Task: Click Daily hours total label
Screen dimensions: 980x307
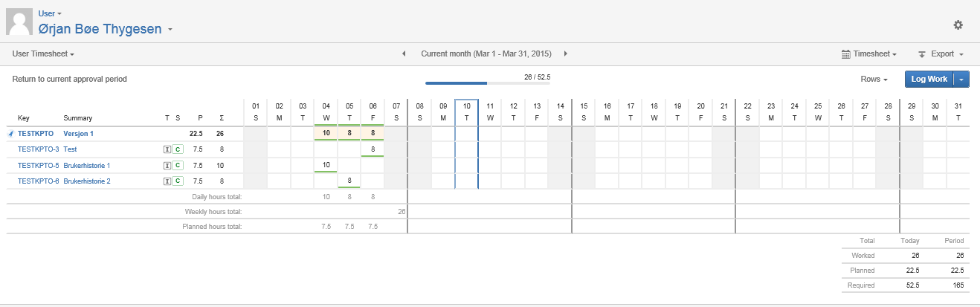Action: click(216, 197)
